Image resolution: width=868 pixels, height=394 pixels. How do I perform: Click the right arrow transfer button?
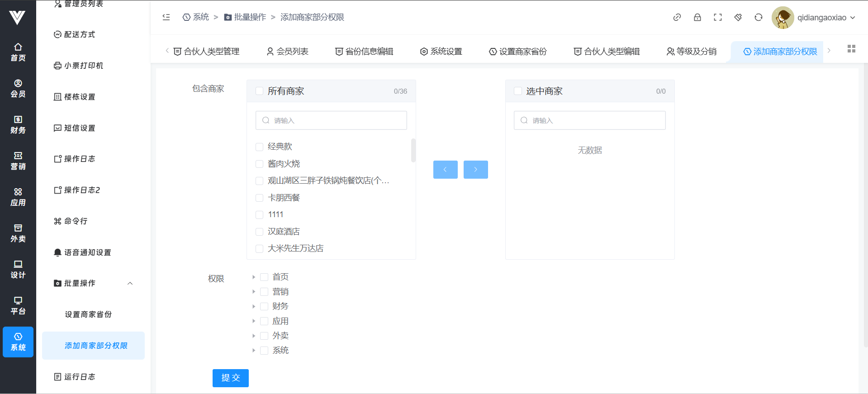(x=475, y=170)
